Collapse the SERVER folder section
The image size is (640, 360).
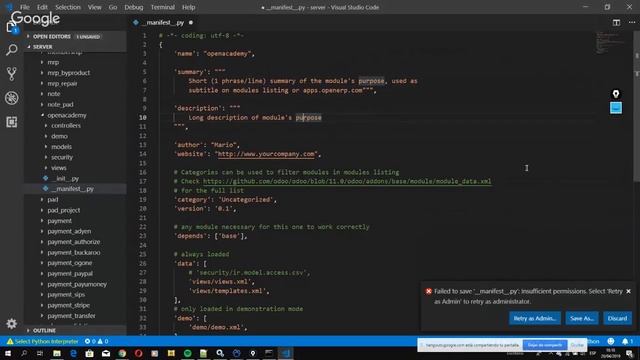point(76,47)
